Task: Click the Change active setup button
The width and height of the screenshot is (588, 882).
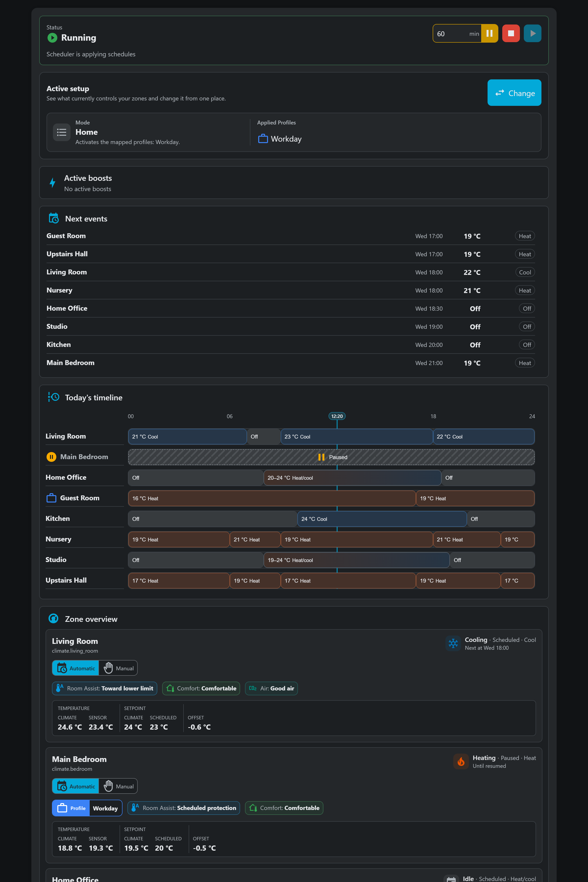Action: [x=514, y=93]
